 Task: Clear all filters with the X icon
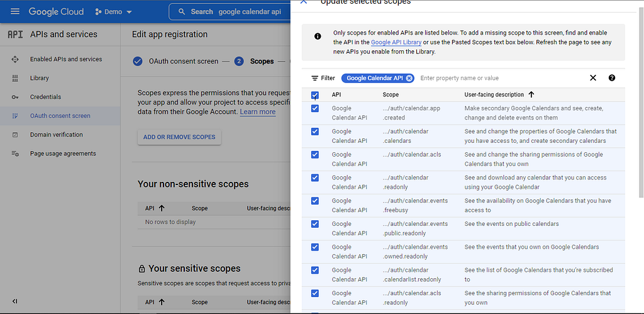(592, 78)
